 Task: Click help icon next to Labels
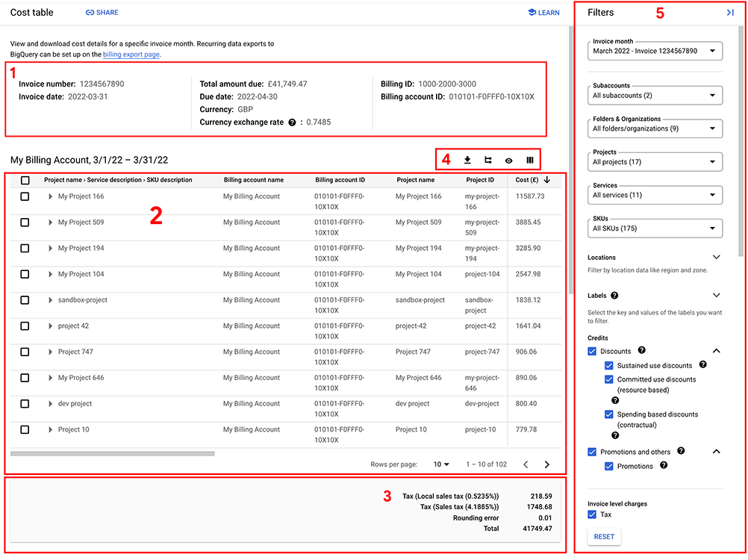pos(614,295)
